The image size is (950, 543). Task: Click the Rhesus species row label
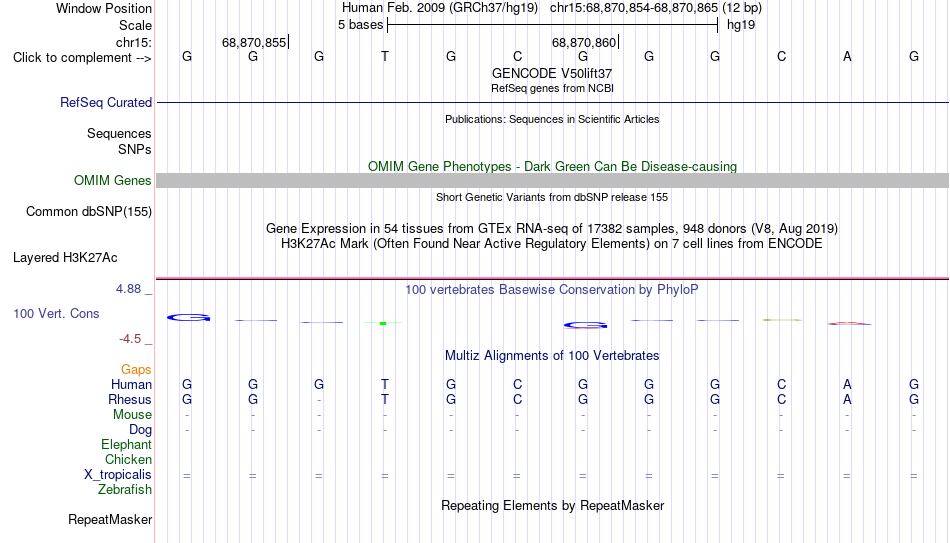[130, 400]
